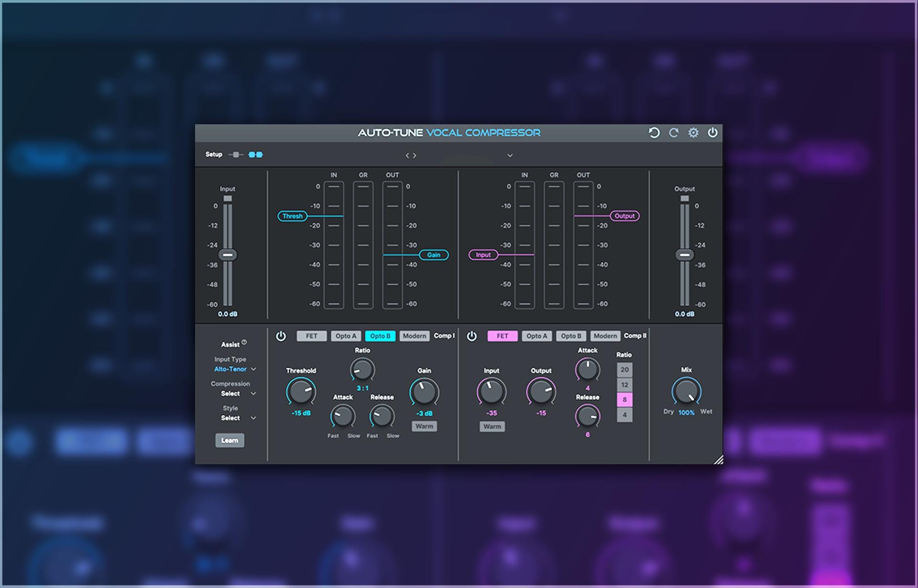Click the 100% mix value

click(686, 413)
